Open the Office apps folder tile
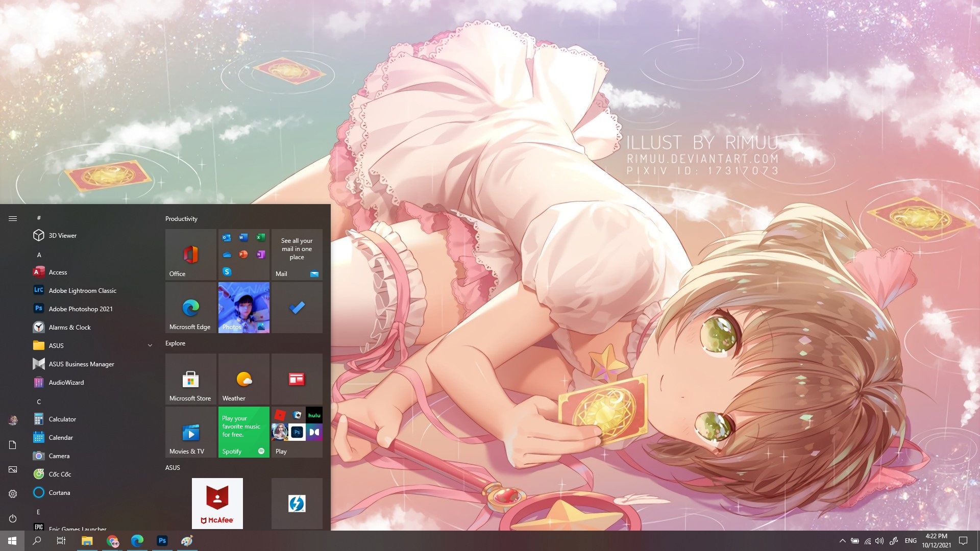This screenshot has height=551, width=980. coord(244,255)
